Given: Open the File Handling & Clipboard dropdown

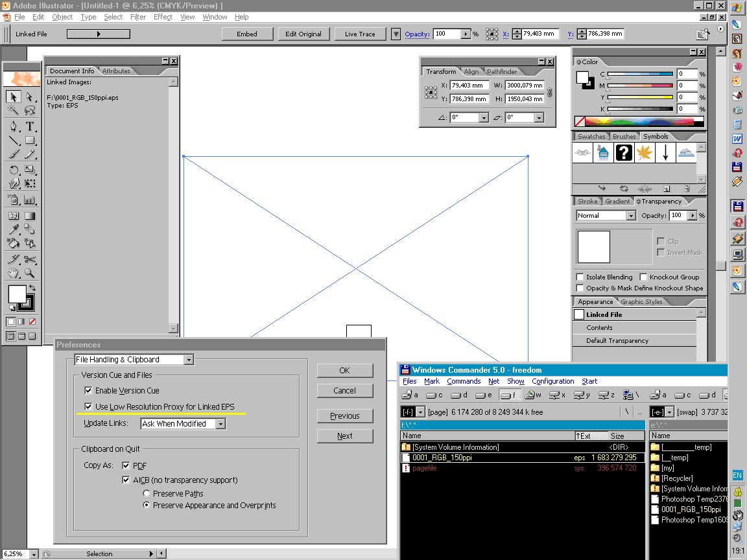Looking at the screenshot, I should [x=189, y=360].
